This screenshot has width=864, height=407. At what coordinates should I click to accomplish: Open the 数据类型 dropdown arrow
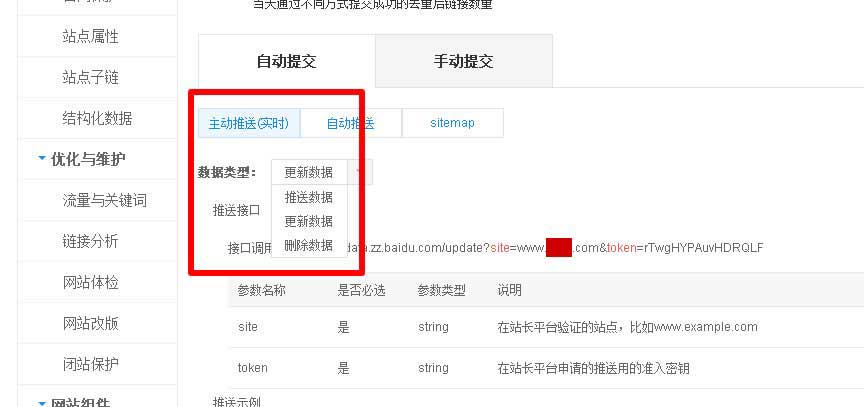(360, 172)
